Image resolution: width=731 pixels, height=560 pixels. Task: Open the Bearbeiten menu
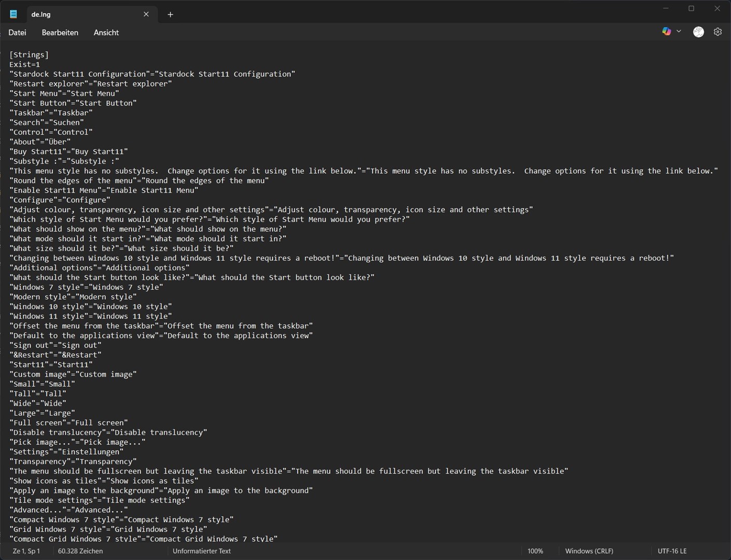point(60,33)
